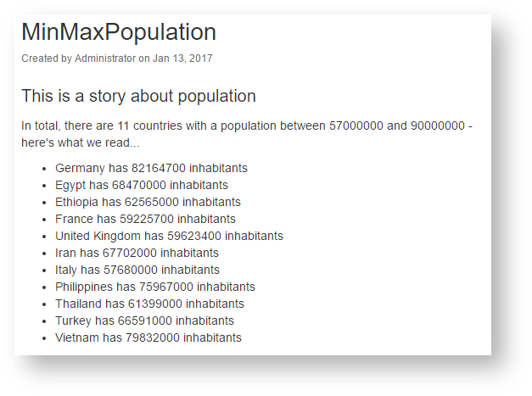Click the "here's what we read..." line
Screen dimensions: 532x396
coord(81,142)
